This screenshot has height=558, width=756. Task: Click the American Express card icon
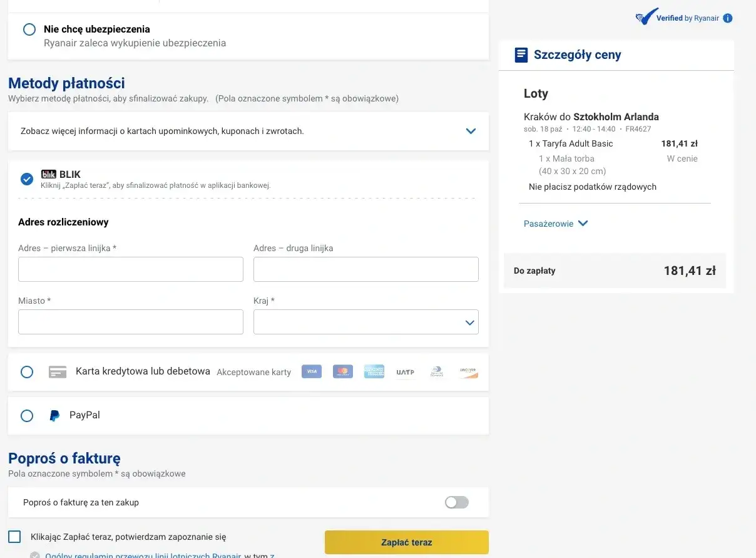pos(374,371)
